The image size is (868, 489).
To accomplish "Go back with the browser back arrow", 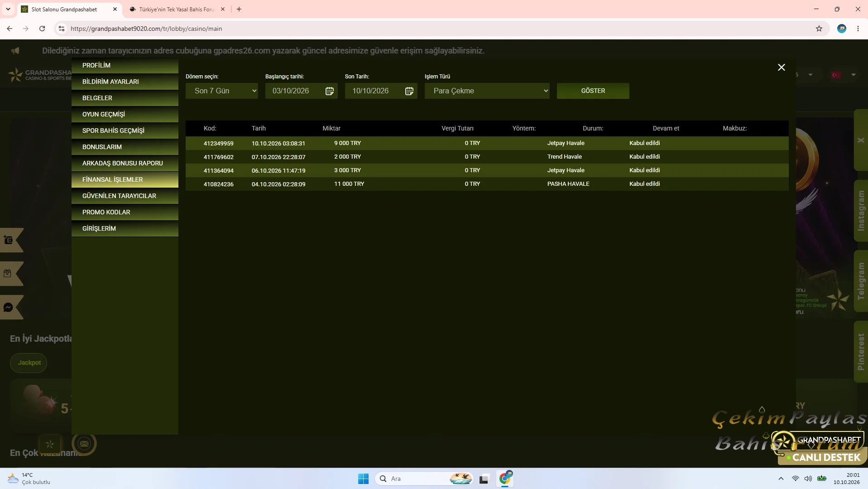I will coord(10,29).
